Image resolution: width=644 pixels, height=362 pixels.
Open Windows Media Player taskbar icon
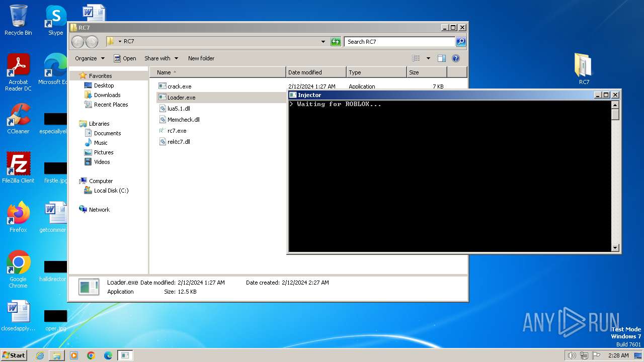(x=74, y=355)
